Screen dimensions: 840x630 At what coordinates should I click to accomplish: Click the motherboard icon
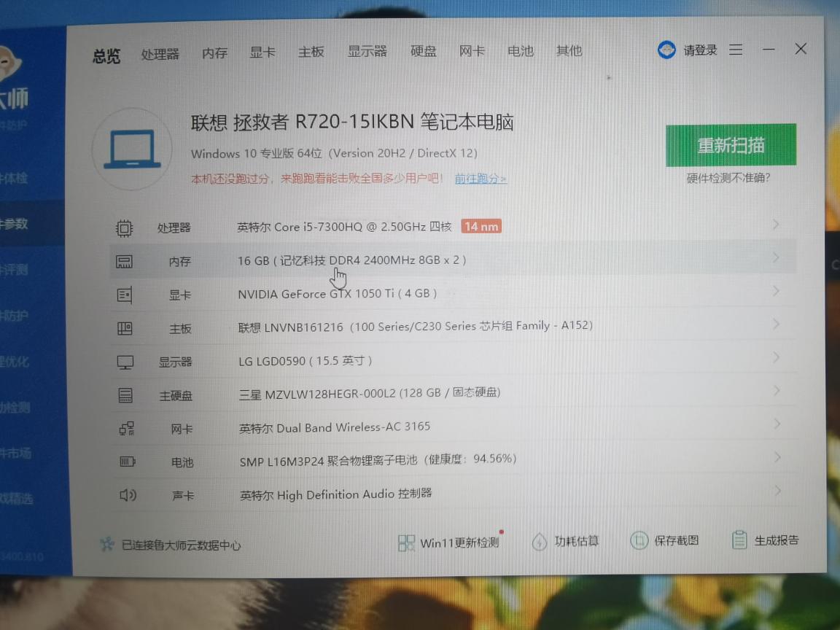(x=125, y=328)
